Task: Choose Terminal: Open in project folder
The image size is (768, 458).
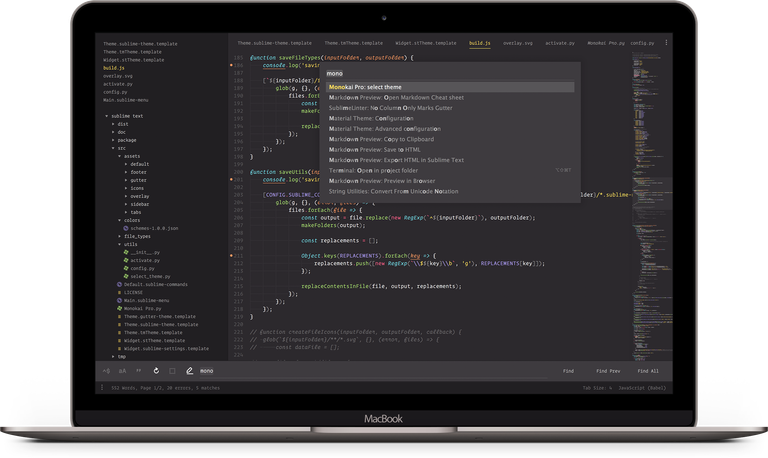Action: click(x=450, y=170)
